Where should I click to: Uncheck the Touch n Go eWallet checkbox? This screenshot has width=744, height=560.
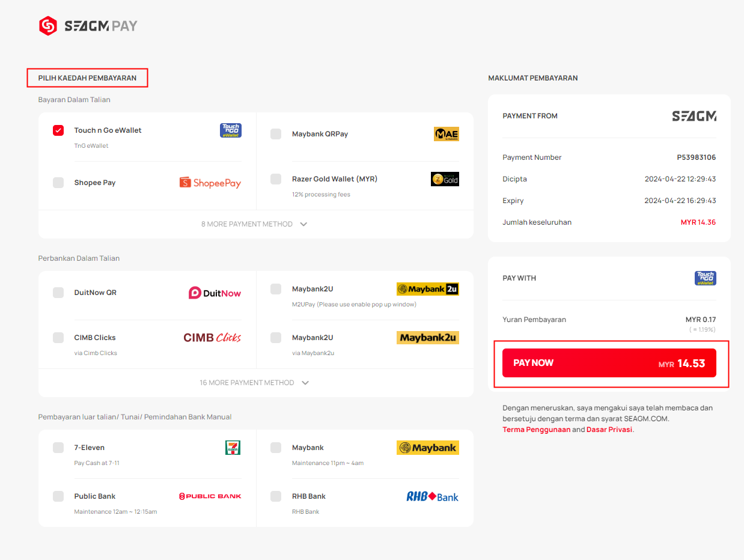click(x=58, y=130)
